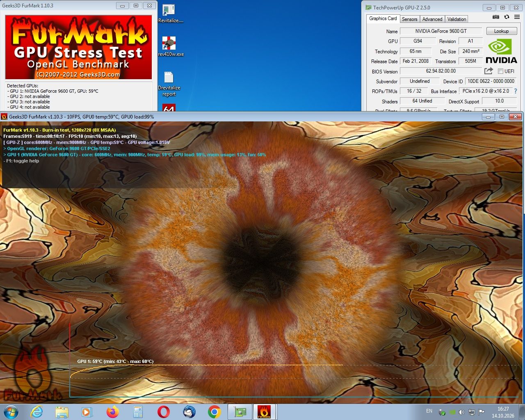Screen dimensions: 525x420
Task: Open the Windows Start menu
Action: (11, 411)
